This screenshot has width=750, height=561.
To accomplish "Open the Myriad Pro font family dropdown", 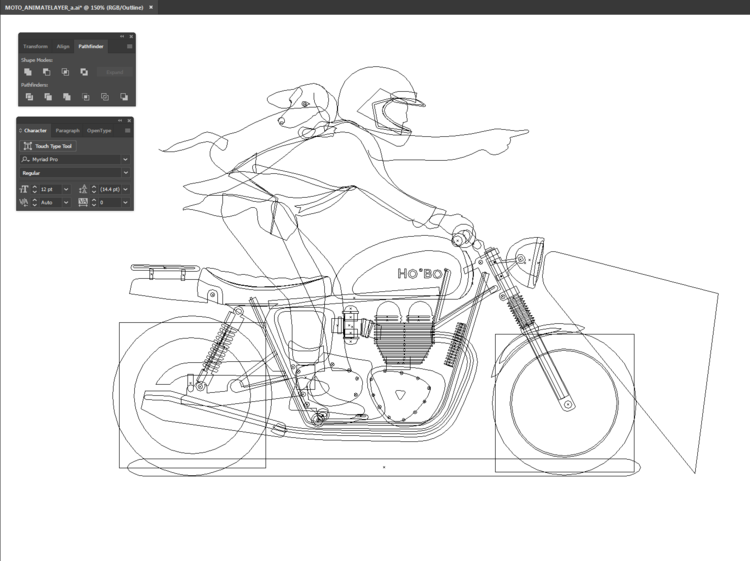I will pos(125,159).
